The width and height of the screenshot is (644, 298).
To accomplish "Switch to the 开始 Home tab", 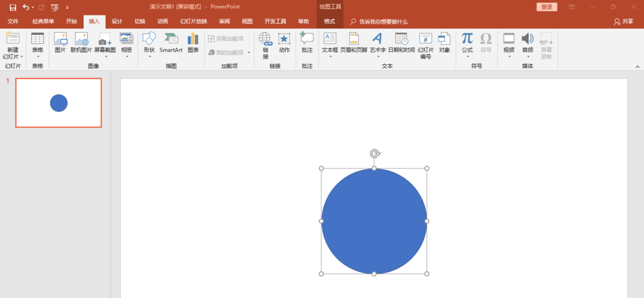I will click(x=71, y=21).
